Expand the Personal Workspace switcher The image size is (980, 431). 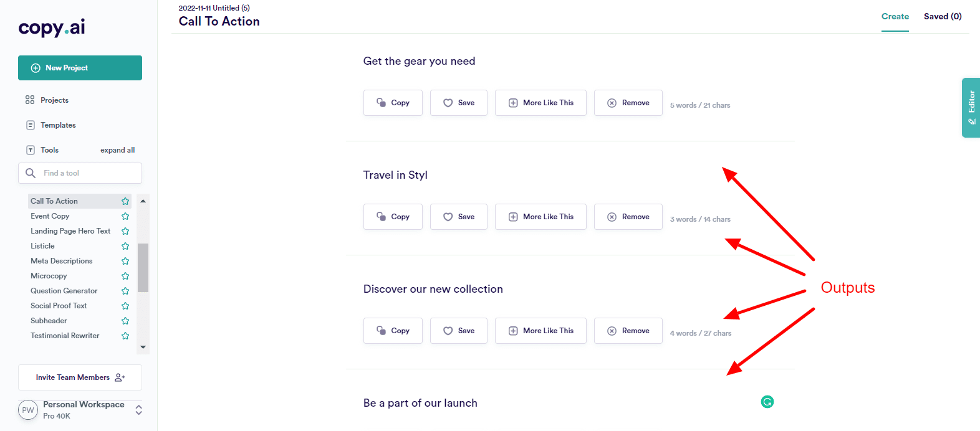click(x=138, y=410)
